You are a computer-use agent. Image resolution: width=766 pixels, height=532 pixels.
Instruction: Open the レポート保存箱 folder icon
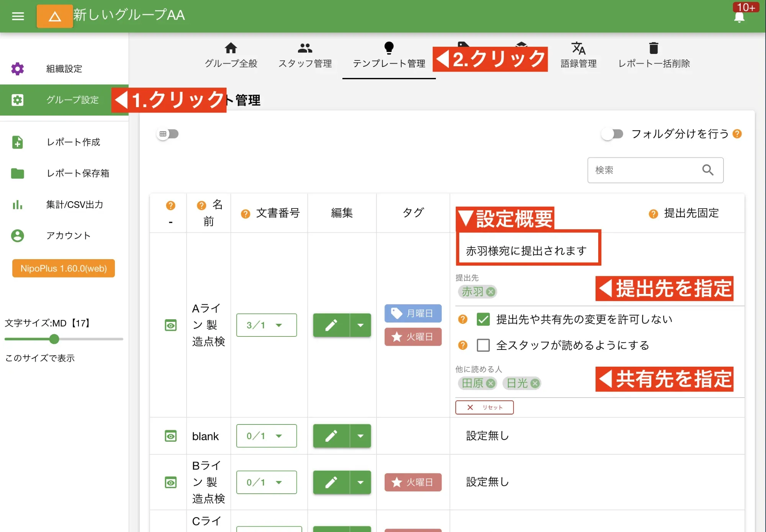(18, 173)
